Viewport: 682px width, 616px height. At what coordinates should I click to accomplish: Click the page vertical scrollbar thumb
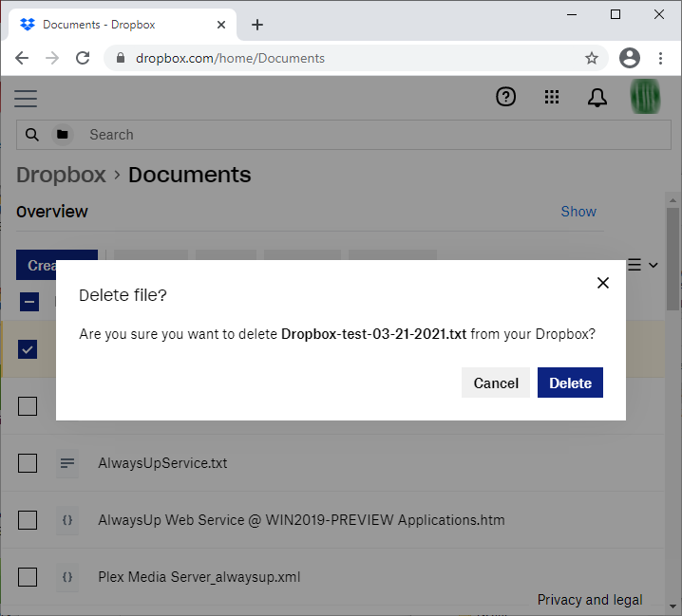point(673,259)
